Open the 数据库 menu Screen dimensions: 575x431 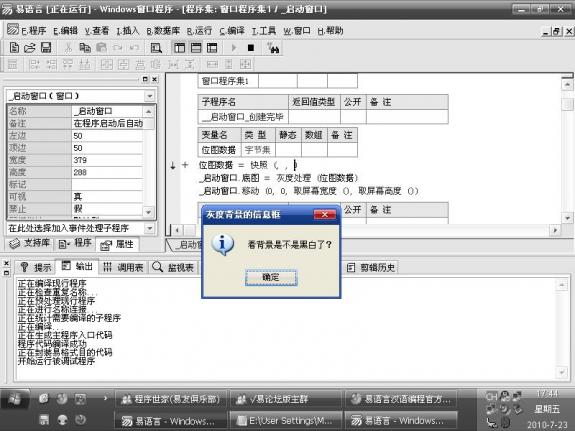163,31
